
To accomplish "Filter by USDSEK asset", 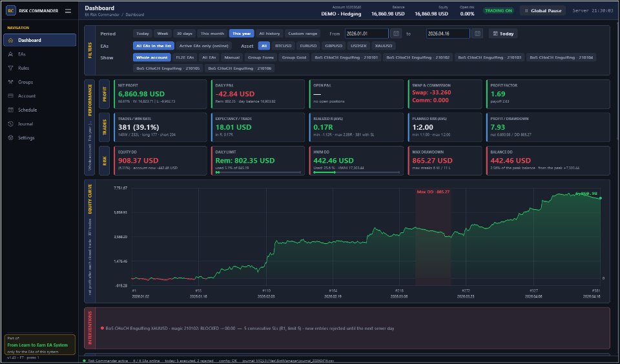I will click(x=358, y=46).
